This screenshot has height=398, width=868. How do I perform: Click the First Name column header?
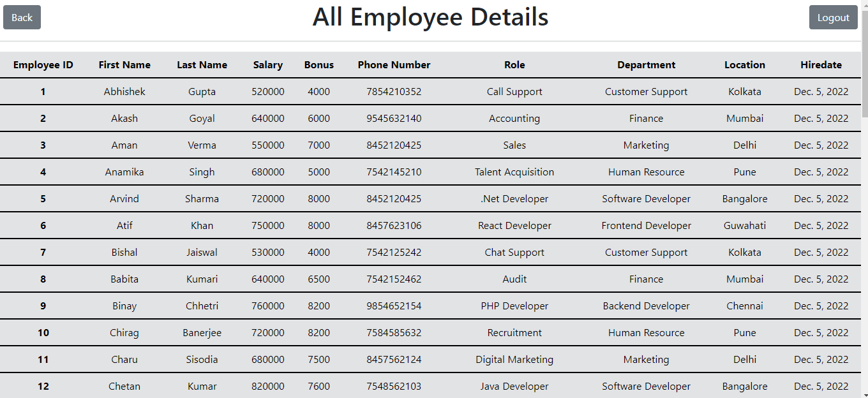pos(124,65)
